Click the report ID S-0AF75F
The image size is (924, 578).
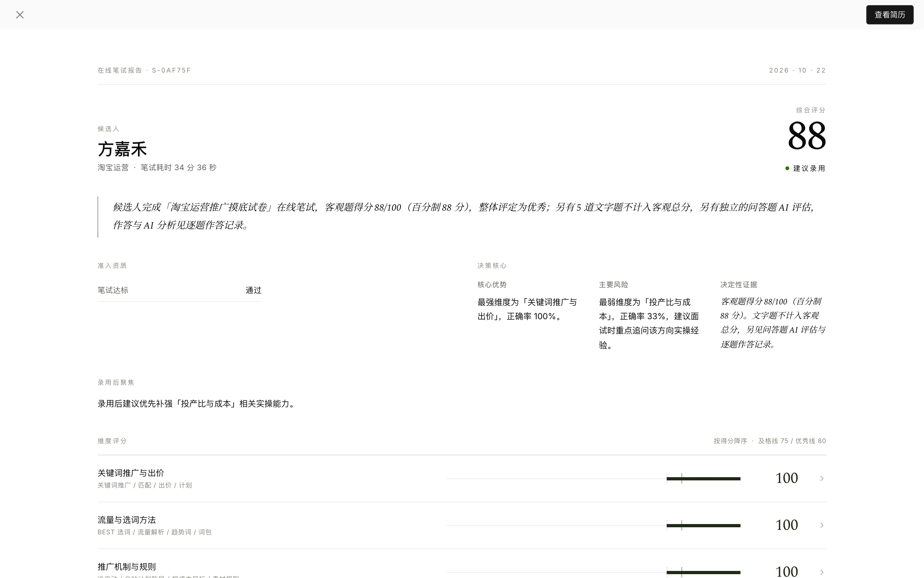171,70
